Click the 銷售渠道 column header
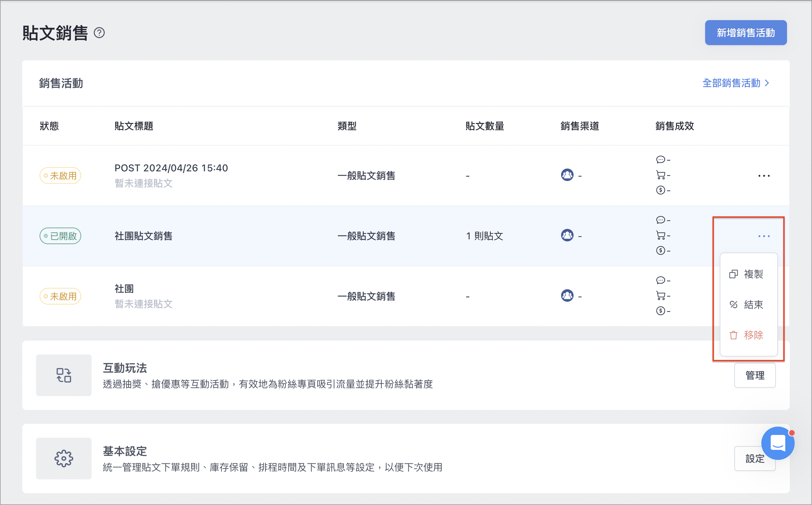The image size is (812, 505). [580, 126]
